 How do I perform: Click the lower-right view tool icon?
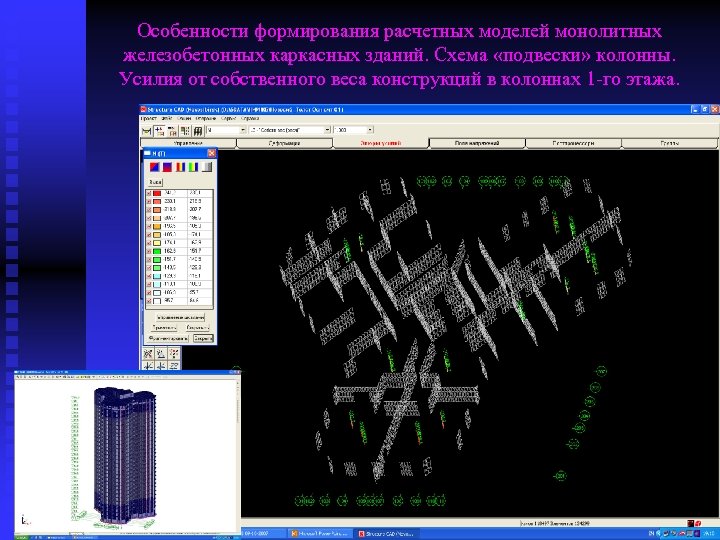[x=174, y=366]
